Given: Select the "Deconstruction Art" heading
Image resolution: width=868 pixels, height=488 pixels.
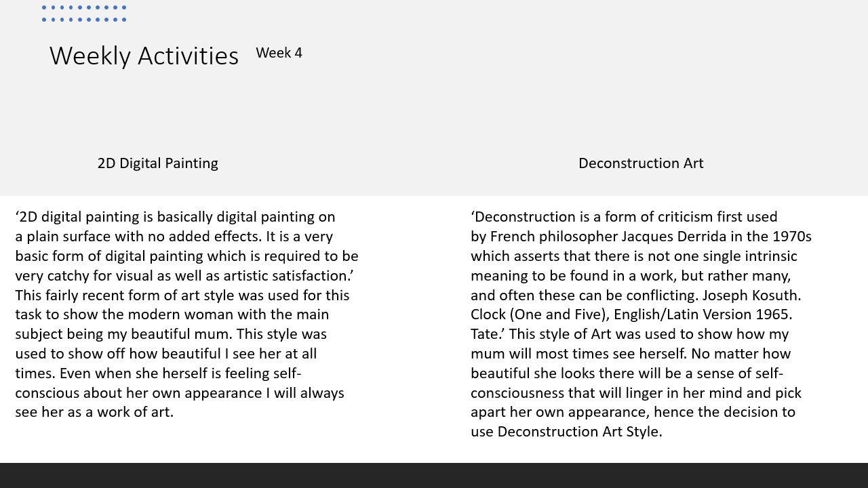Looking at the screenshot, I should point(640,163).
